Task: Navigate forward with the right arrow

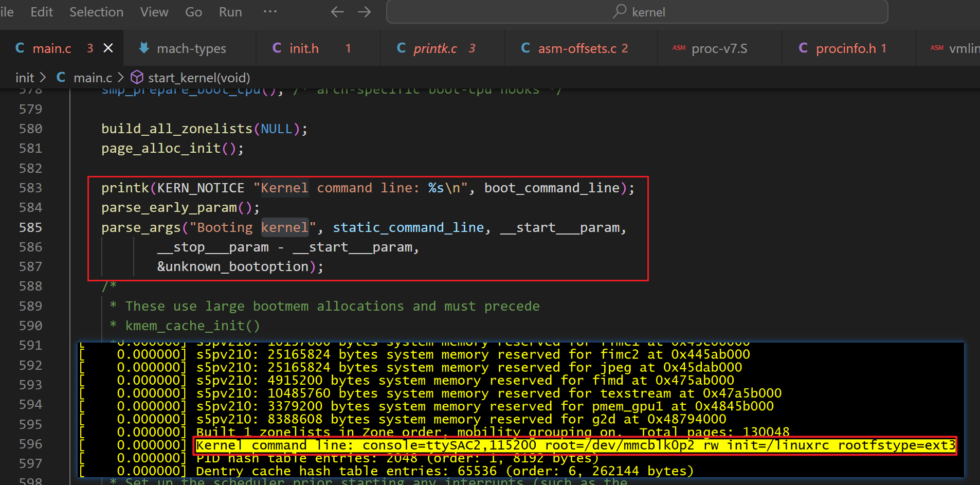Action: (x=364, y=12)
